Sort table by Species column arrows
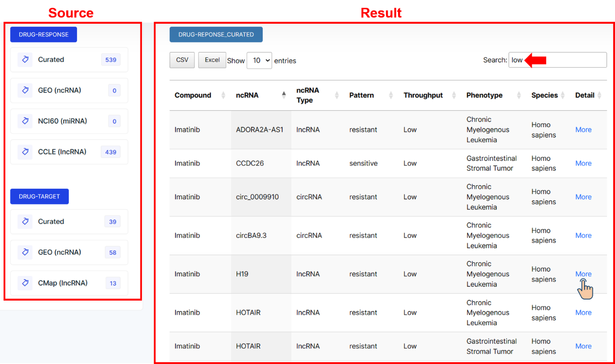 click(563, 95)
